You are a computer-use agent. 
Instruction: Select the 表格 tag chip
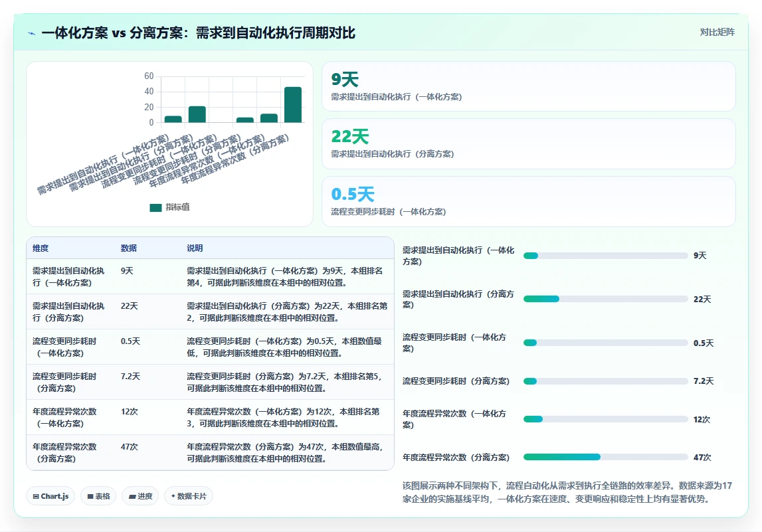click(x=98, y=496)
